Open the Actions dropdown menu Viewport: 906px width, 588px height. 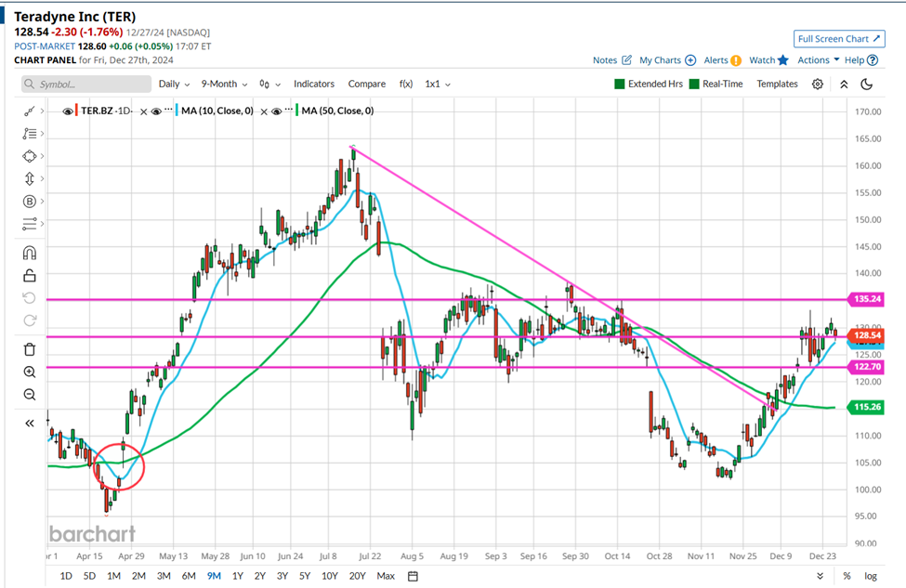tap(818, 60)
